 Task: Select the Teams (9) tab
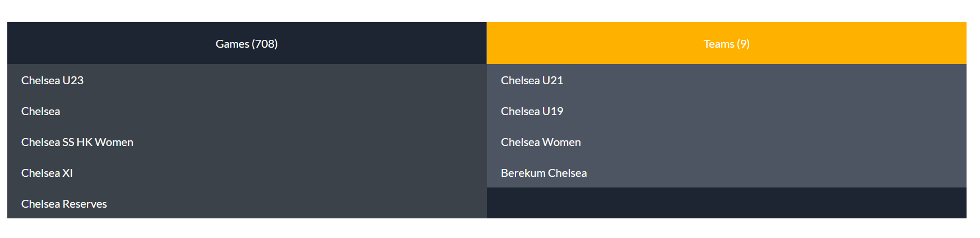click(726, 43)
